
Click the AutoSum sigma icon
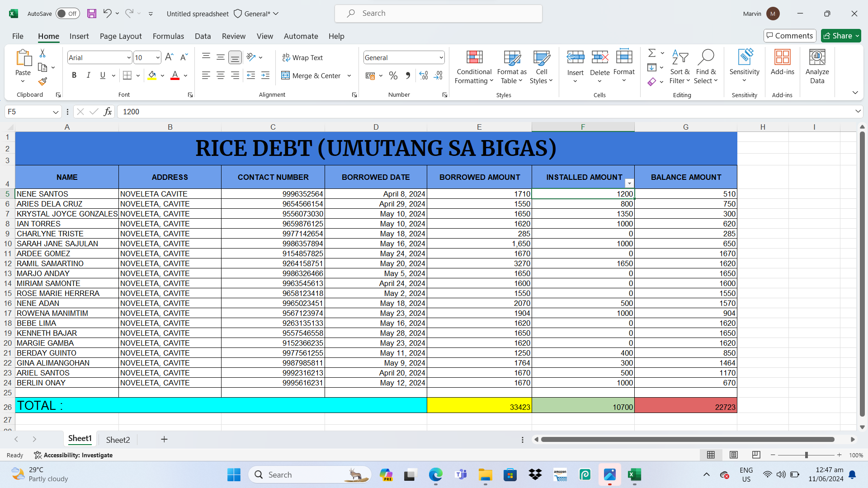click(652, 53)
